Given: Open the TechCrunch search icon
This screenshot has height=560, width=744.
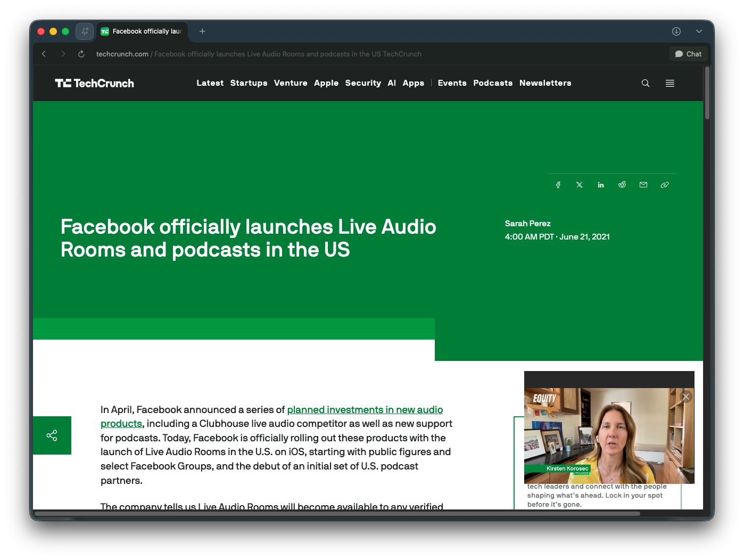Looking at the screenshot, I should tap(646, 83).
